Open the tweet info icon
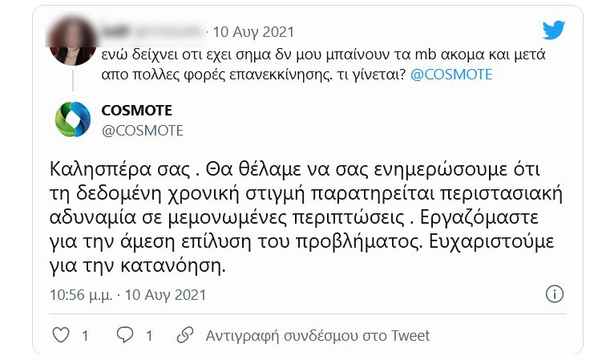The height and width of the screenshot is (364, 594). point(554,294)
